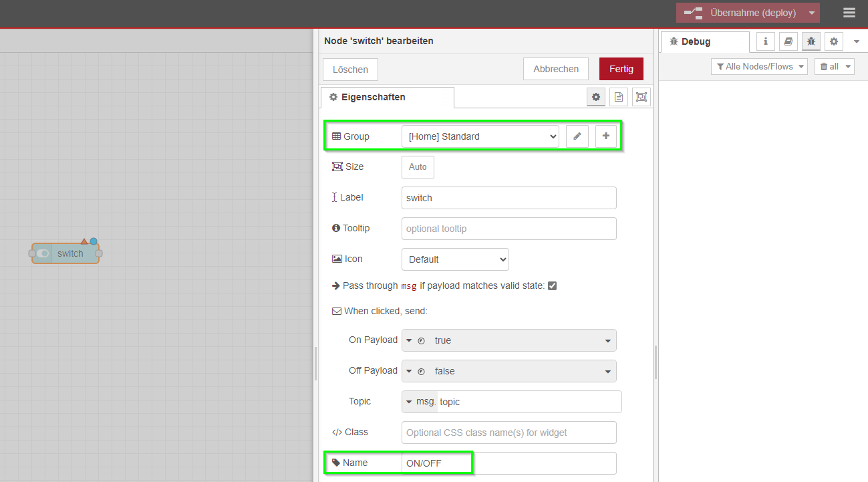This screenshot has width=868, height=482.
Task: Edit the selected group with the pencil icon
Action: click(x=577, y=136)
